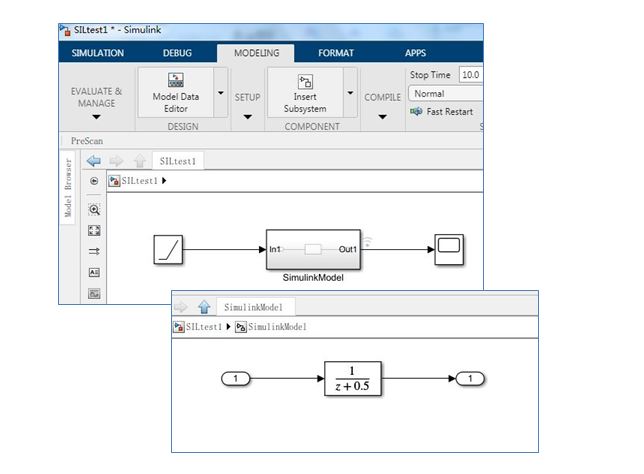Image resolution: width=644 pixels, height=474 pixels.
Task: Click the hide/show explorer bar icon
Action: 94,181
